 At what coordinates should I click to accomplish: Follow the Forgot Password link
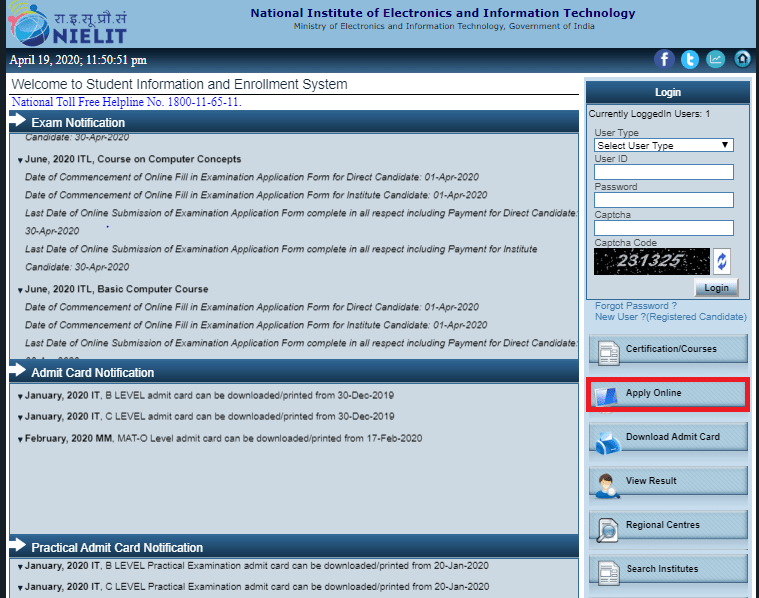636,306
